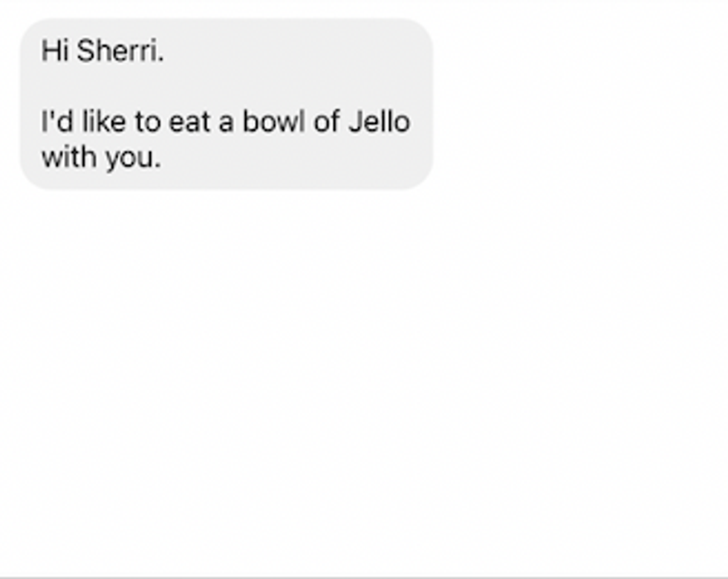This screenshot has width=728, height=579.
Task: Click the gray message bubble
Action: click(226, 104)
